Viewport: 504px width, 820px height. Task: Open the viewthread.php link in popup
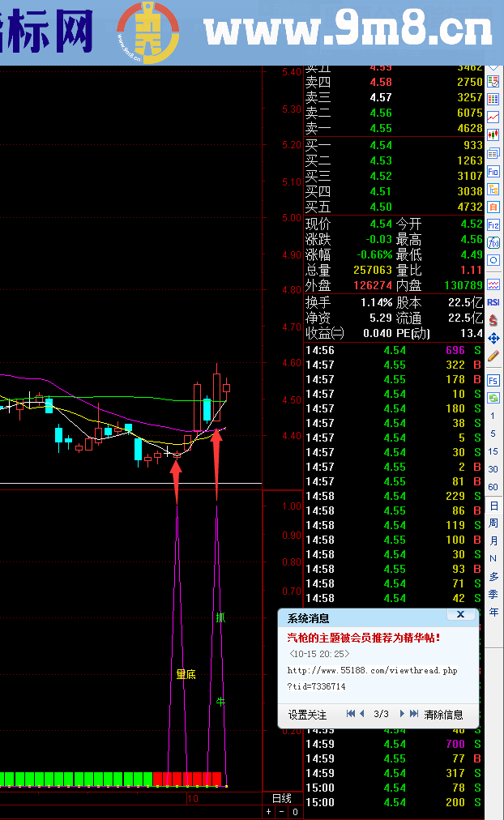[372, 670]
